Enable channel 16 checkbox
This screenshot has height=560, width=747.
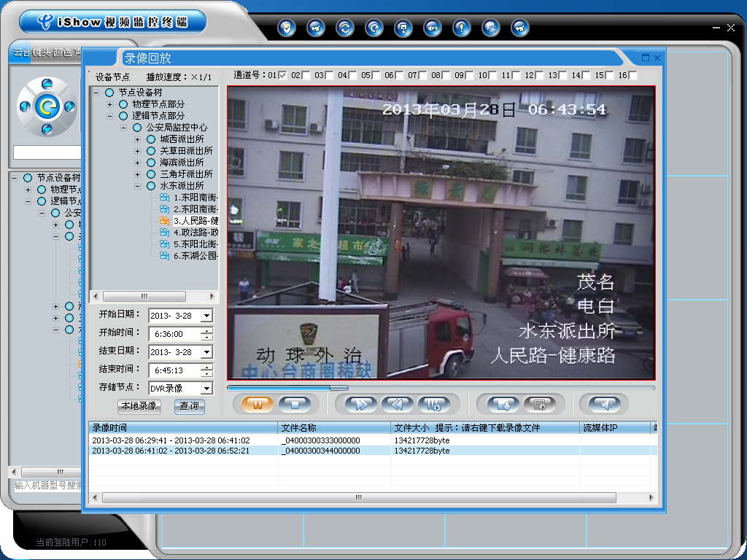632,75
